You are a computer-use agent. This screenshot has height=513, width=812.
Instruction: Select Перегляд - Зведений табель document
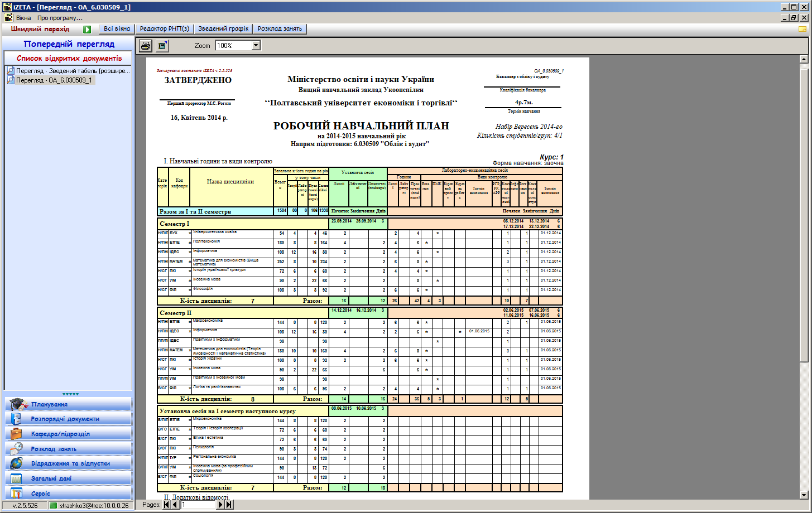click(x=69, y=71)
